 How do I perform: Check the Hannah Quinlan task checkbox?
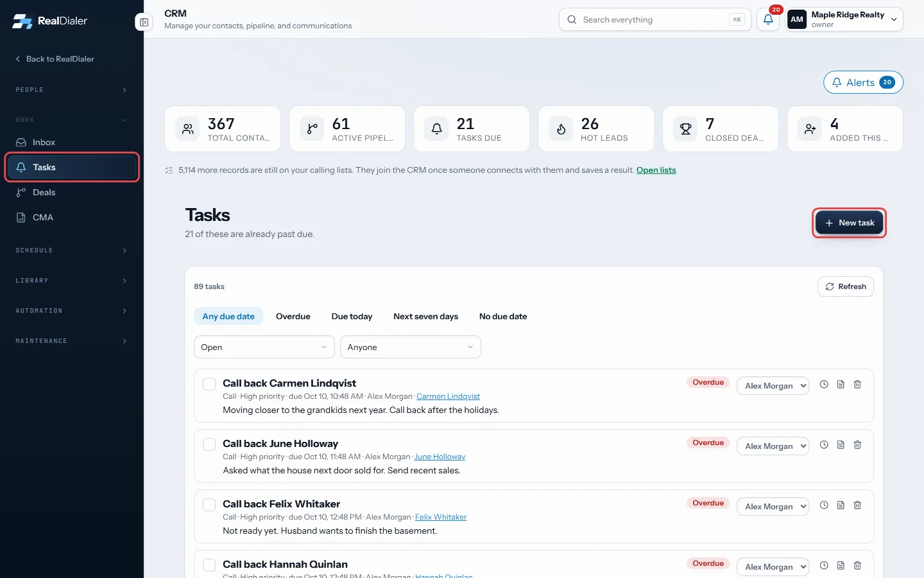click(x=209, y=565)
